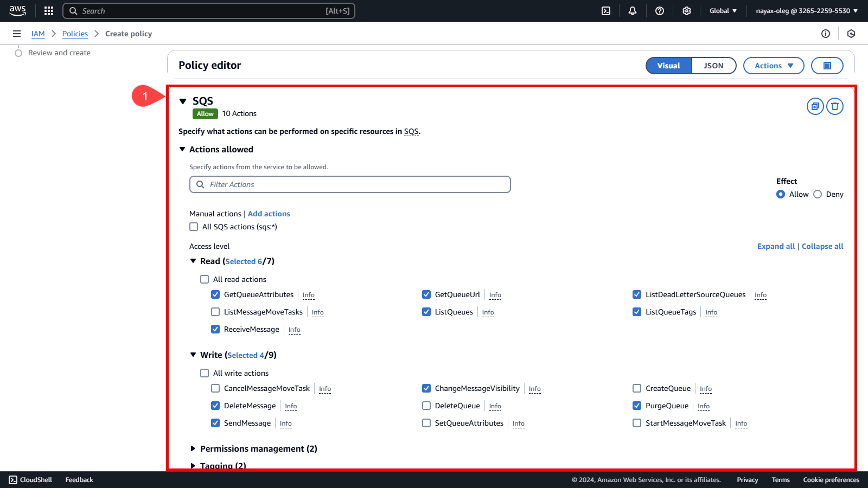Image resolution: width=868 pixels, height=488 pixels.
Task: Select Review and create step
Action: [59, 53]
